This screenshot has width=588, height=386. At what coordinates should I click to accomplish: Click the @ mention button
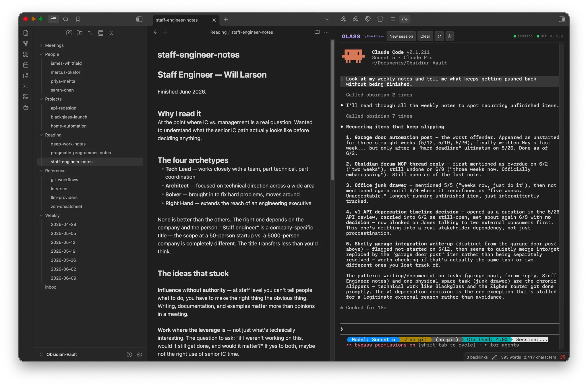click(439, 36)
